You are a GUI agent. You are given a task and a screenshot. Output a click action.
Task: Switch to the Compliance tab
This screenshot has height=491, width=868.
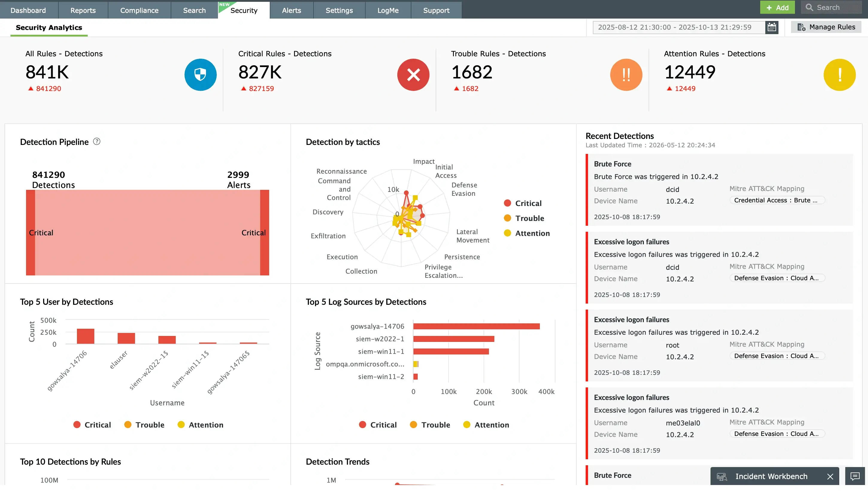point(139,10)
